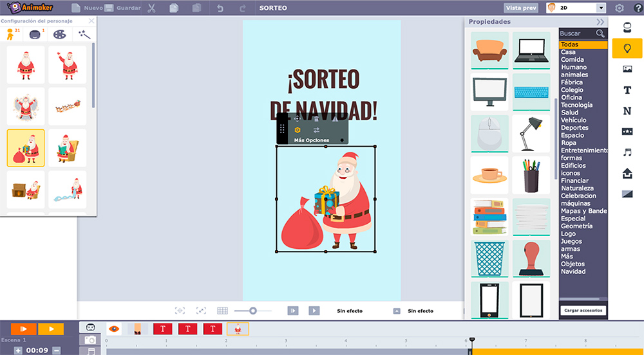Open the camera timeline tab

[x=90, y=340]
